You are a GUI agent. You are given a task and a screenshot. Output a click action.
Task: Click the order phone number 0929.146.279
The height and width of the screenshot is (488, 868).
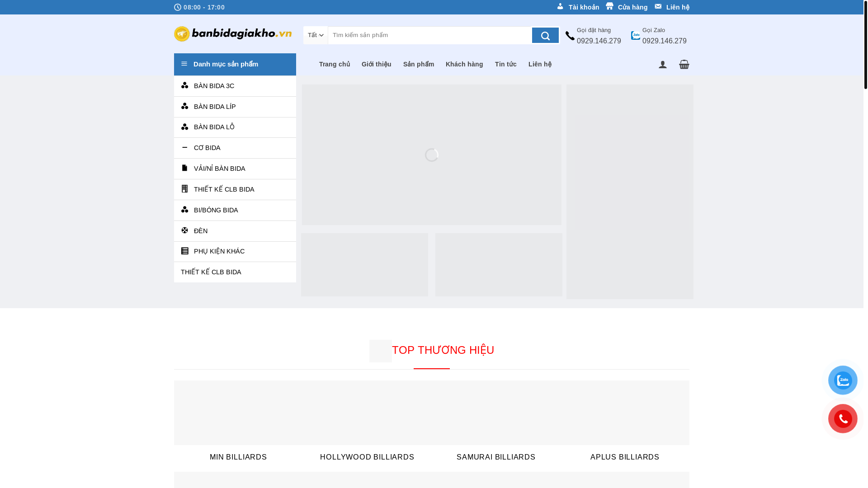point(599,41)
